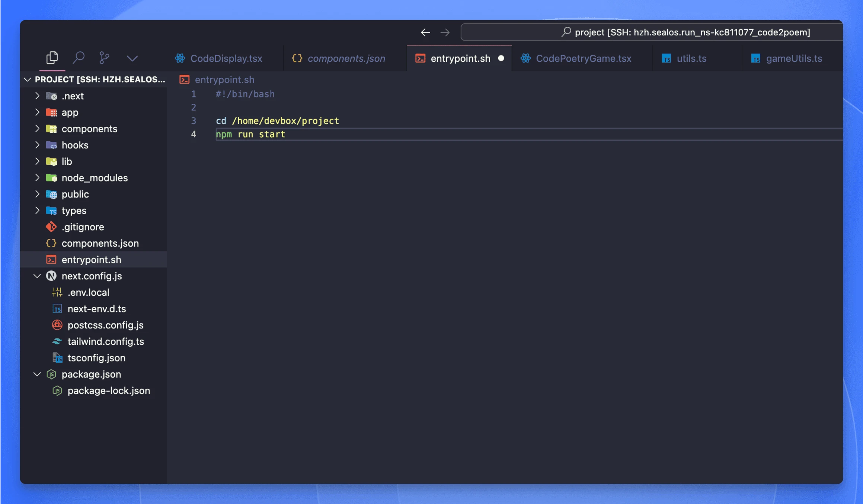863x504 pixels.
Task: Open the Search view icon
Action: [x=79, y=58]
